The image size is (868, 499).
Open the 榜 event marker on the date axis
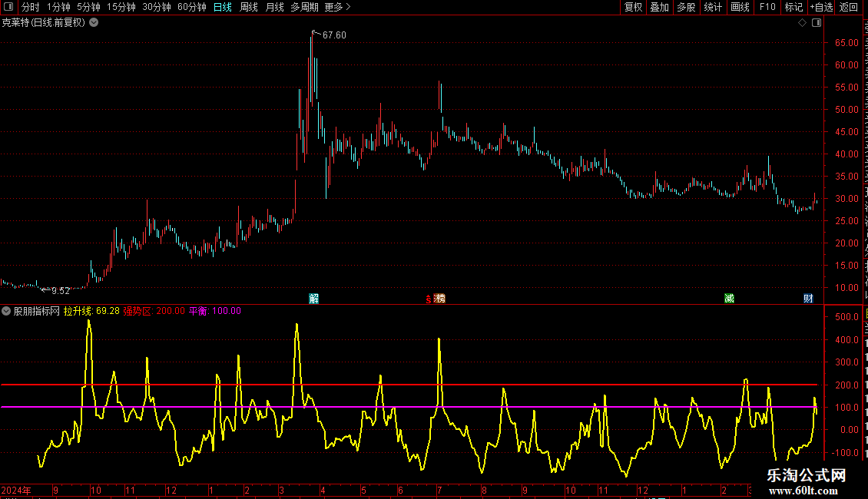coord(439,299)
